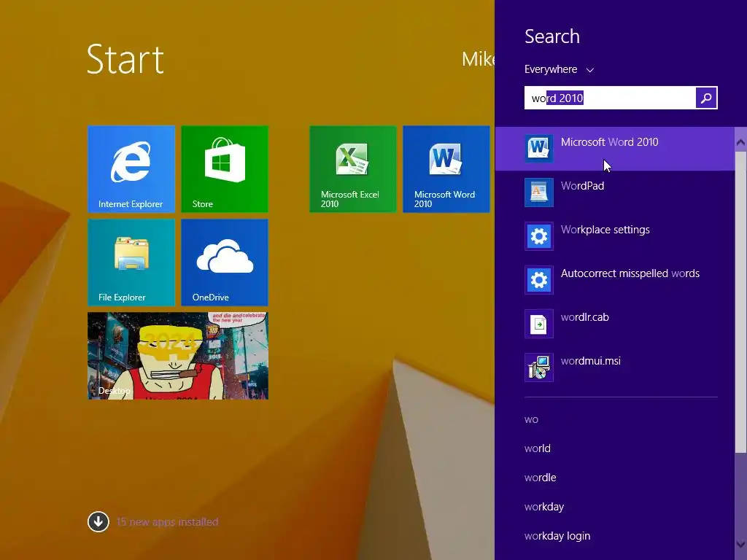Click the results scrollbar up arrow
The height and width of the screenshot is (560, 747).
click(x=740, y=142)
